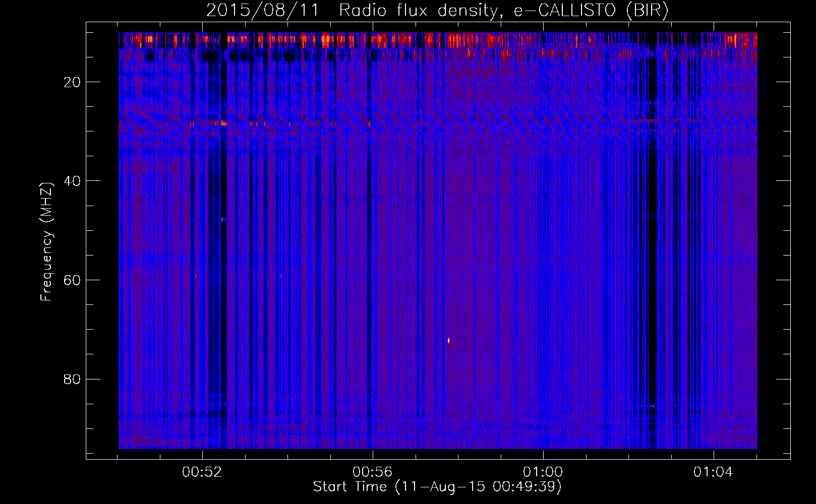
Task: Click the plot title "Radio flux density, e-CALLISTO (BIR)"
Action: pos(503,11)
